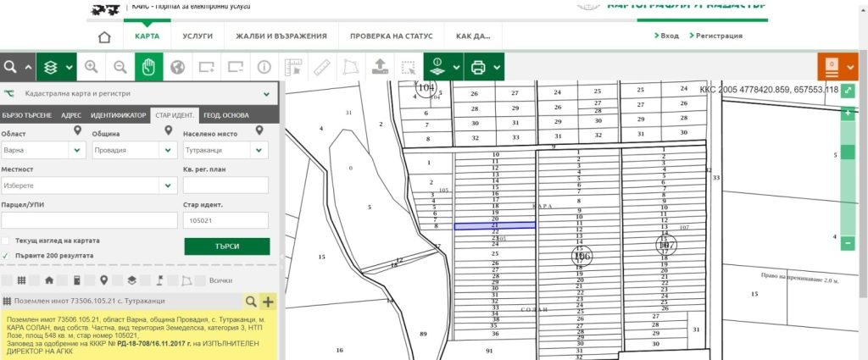Uncheck 'Първите 200 резултата' checkbox
The height and width of the screenshot is (360, 868).
tap(7, 255)
